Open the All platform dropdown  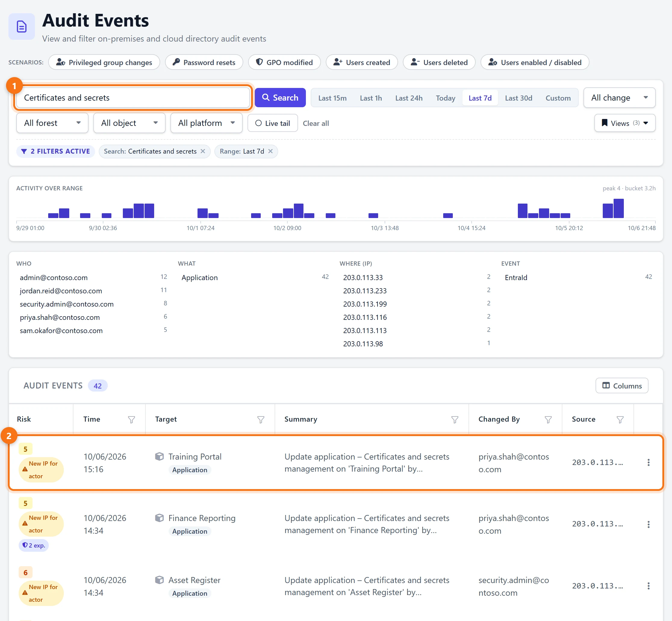pos(206,123)
